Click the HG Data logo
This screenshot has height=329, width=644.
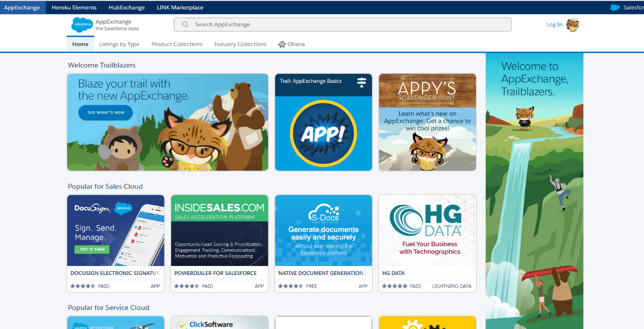point(426,221)
